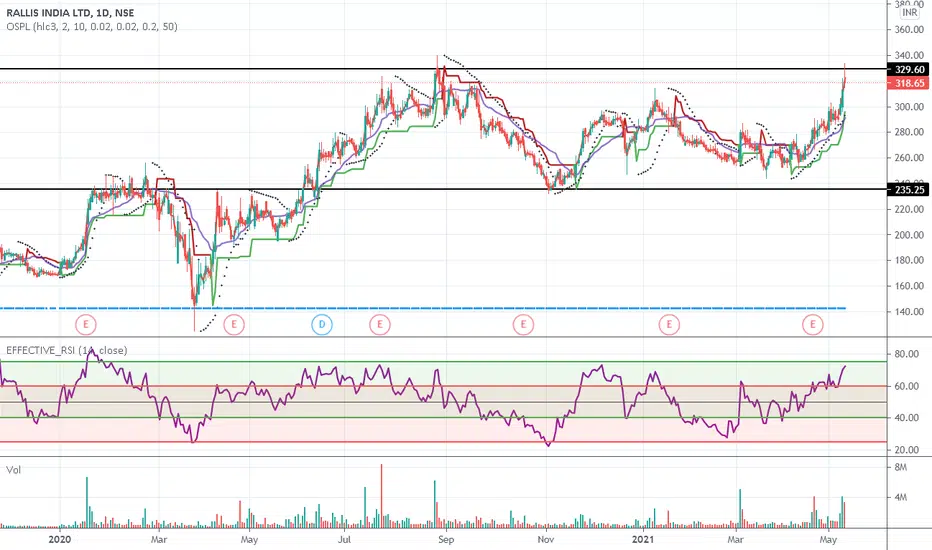This screenshot has width=932, height=550.
Task: Click the Sep label on time axis
Action: click(446, 539)
